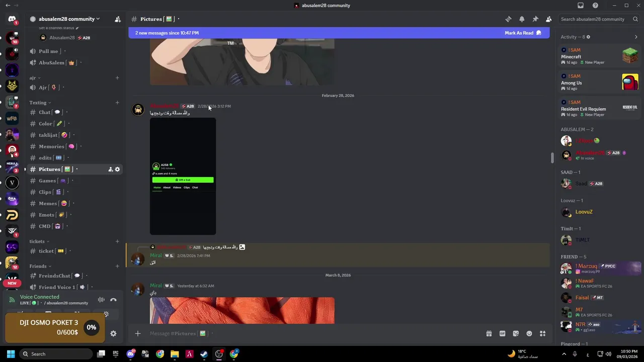Open the V server icon in server list
Viewport: 644px width, 362px height.
(x=12, y=183)
